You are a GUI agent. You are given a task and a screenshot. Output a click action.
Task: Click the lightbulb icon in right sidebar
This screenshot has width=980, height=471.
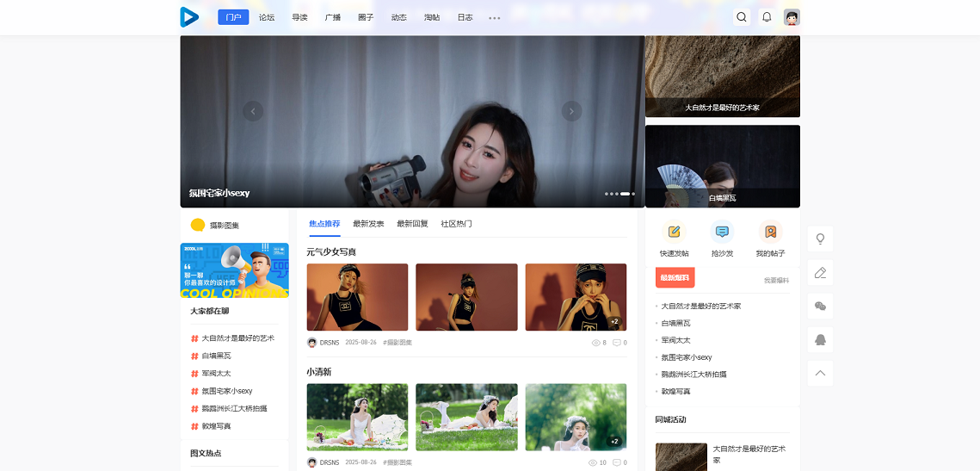point(820,239)
